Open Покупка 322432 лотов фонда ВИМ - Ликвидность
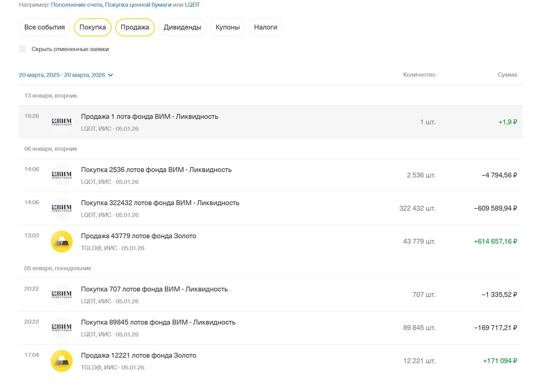This screenshot has width=546, height=392. [271, 208]
